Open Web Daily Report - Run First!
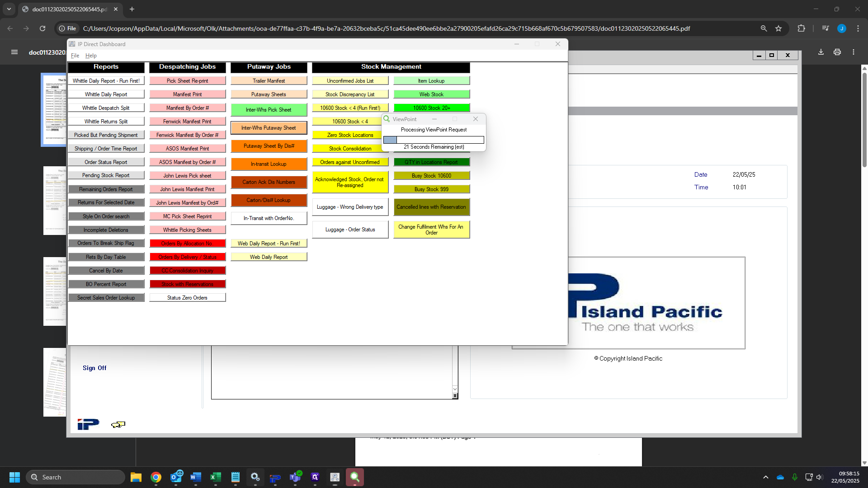The height and width of the screenshot is (488, 868). click(x=269, y=244)
